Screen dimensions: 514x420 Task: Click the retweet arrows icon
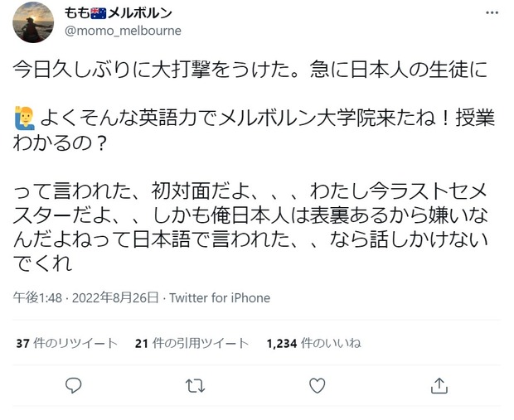196,385
